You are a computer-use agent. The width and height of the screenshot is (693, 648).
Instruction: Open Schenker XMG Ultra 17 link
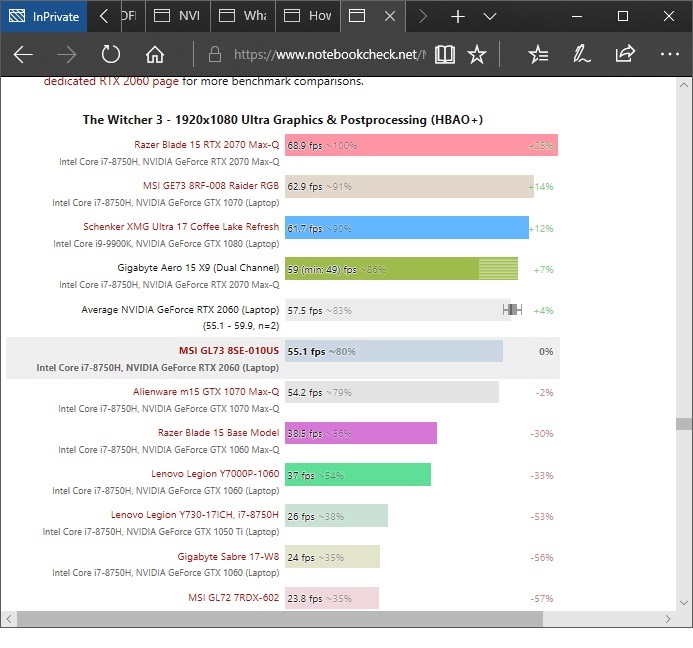click(181, 227)
